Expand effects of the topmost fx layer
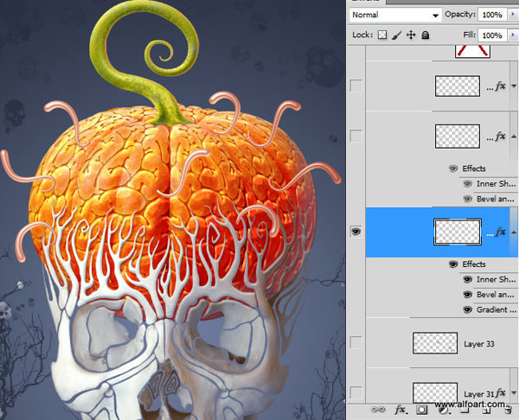The image size is (519, 420). [514, 86]
